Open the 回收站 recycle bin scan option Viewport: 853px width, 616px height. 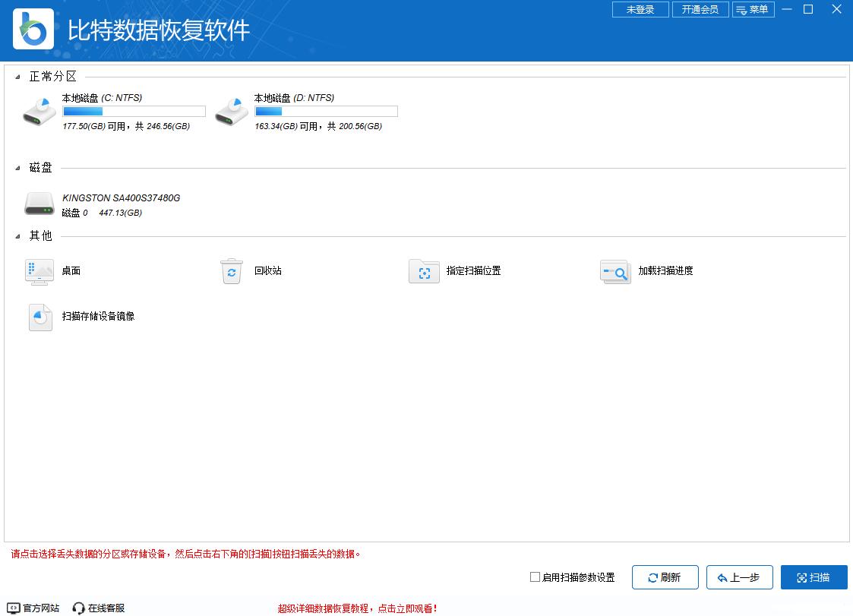[x=232, y=271]
